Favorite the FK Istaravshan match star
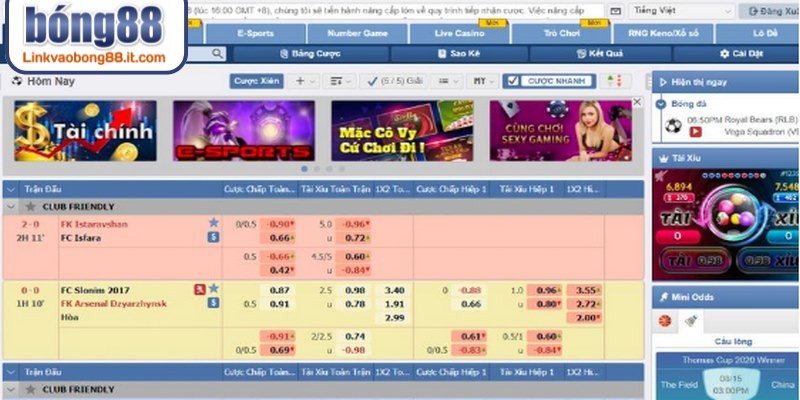This screenshot has width=800, height=400. pyautogui.click(x=213, y=223)
